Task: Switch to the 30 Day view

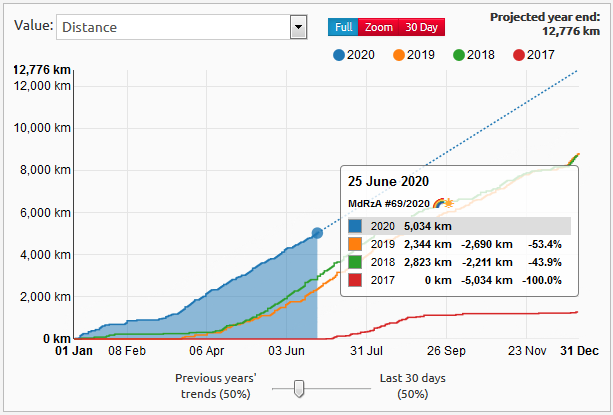Action: (x=421, y=28)
